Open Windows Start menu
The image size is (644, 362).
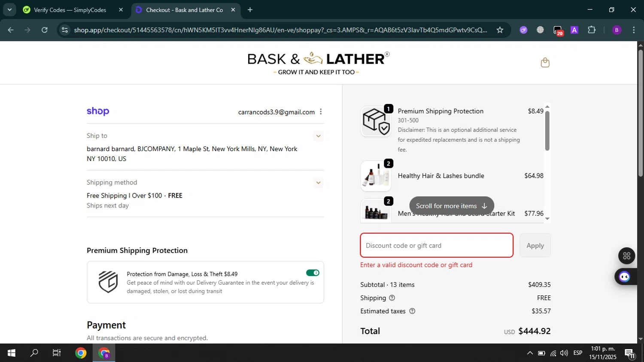[11, 353]
